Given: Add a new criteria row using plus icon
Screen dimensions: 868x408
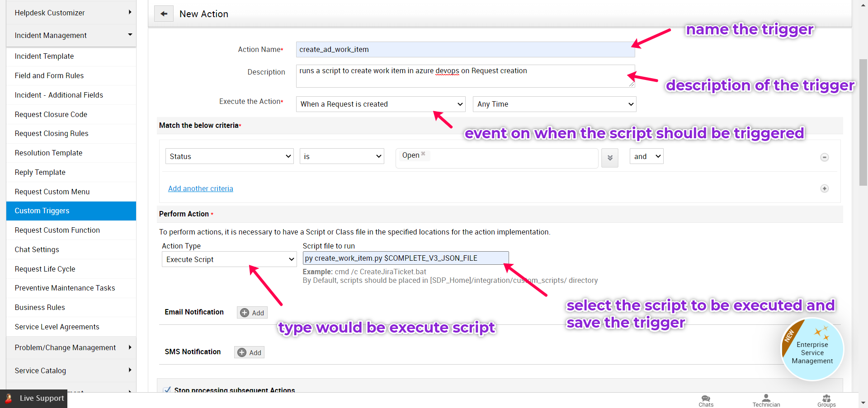Looking at the screenshot, I should click(825, 188).
